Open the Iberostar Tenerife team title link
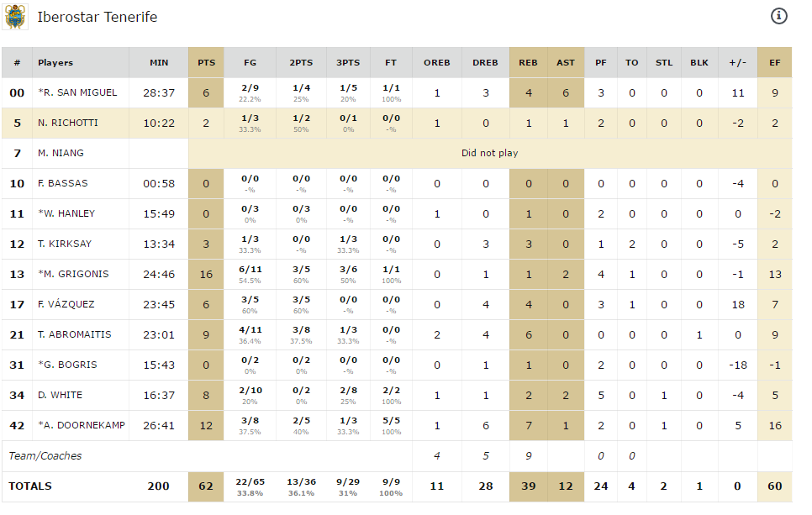The width and height of the screenshot is (812, 515). point(97,17)
